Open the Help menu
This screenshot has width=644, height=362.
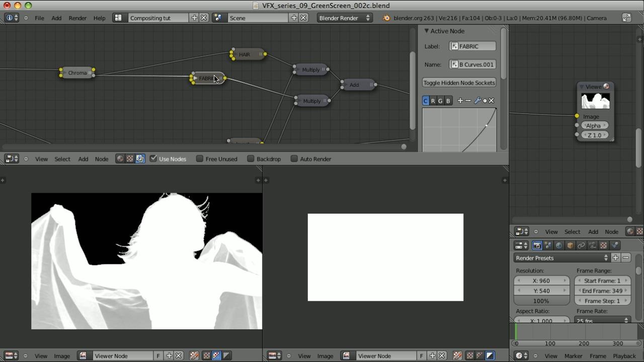coord(99,18)
